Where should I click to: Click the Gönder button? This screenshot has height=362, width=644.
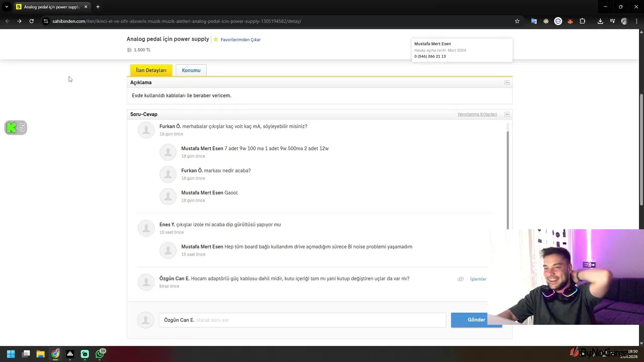click(476, 320)
